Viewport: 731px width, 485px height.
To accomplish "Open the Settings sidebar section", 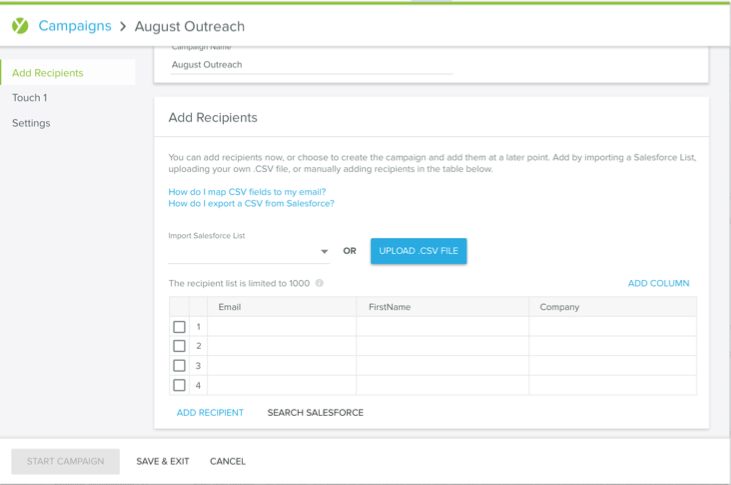I will pyautogui.click(x=31, y=123).
